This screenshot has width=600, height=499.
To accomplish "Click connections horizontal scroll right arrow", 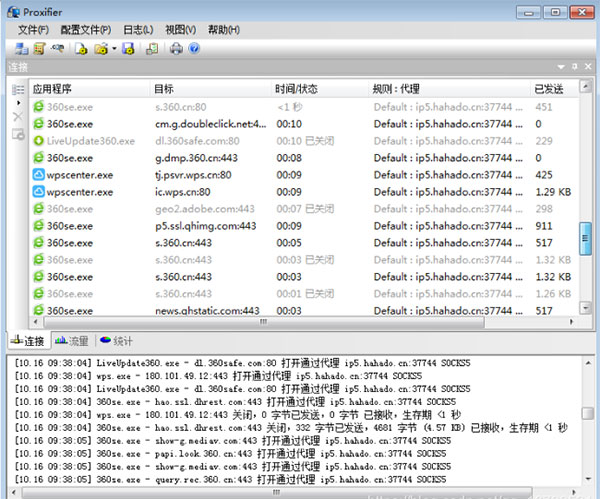I will (571, 322).
